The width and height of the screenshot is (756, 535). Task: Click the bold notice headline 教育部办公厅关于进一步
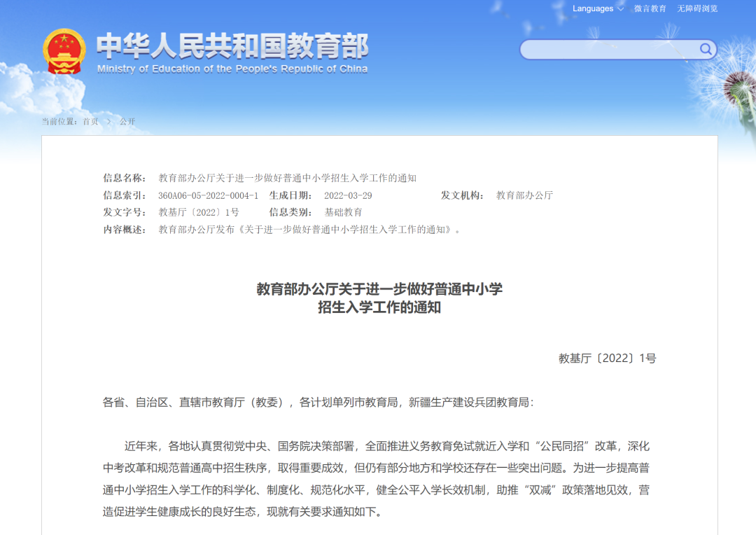379,289
